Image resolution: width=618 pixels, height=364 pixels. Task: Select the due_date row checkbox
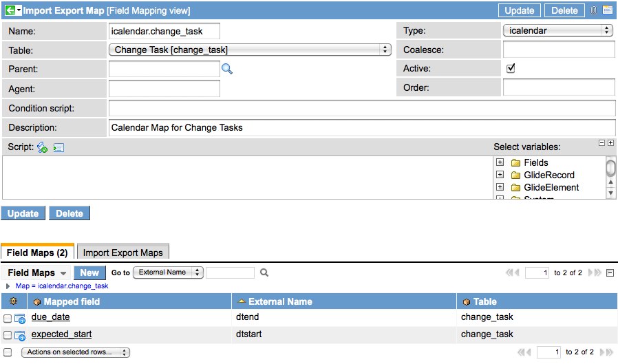click(8, 318)
